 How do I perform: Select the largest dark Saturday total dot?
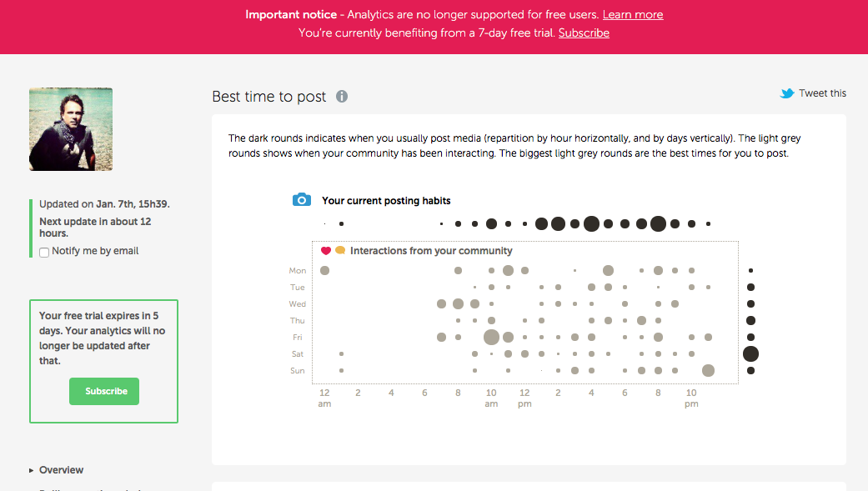click(750, 354)
